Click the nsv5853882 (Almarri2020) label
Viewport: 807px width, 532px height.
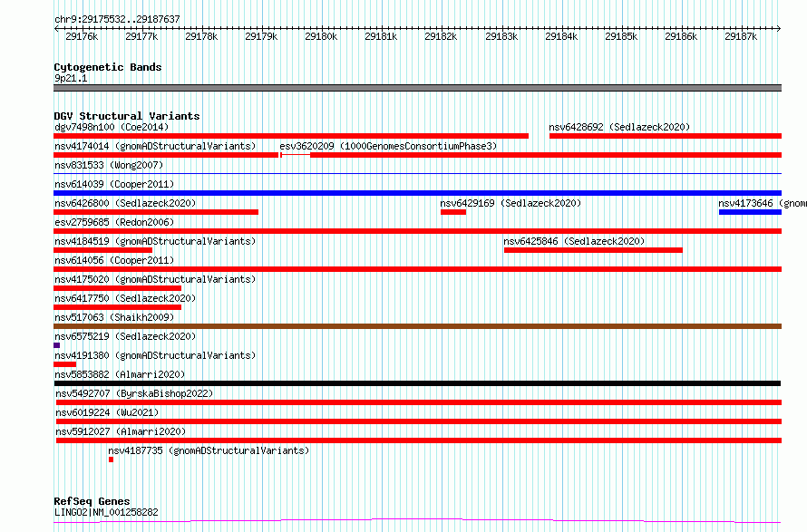120,374
